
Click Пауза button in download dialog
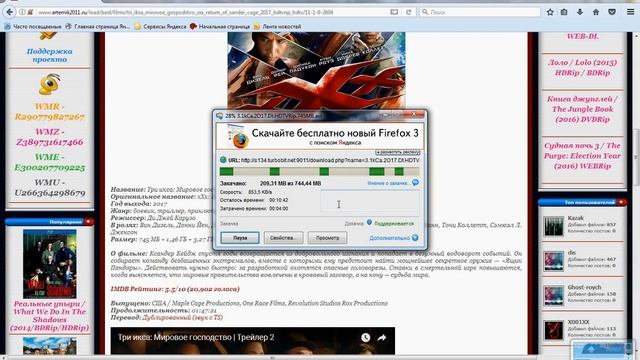(240, 238)
